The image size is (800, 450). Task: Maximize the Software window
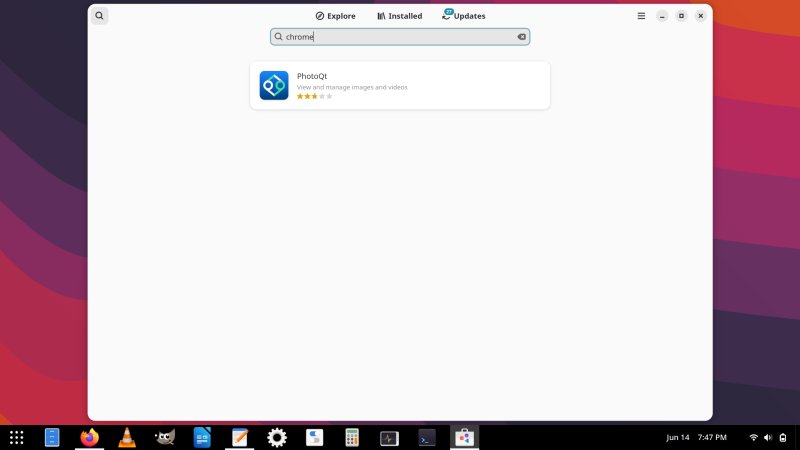(681, 16)
